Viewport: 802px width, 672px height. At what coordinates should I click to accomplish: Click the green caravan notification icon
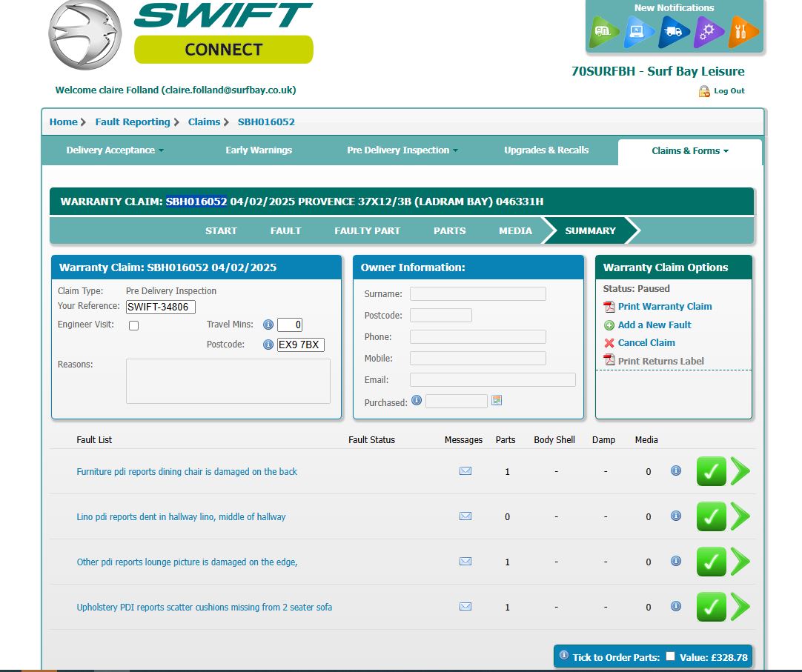tap(604, 33)
